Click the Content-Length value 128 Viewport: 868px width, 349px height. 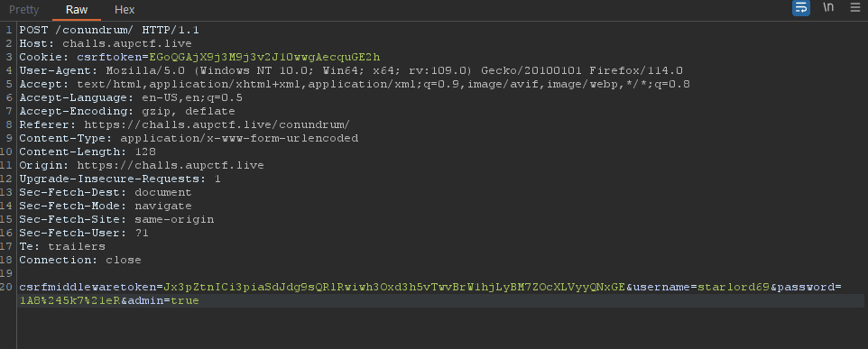[144, 152]
